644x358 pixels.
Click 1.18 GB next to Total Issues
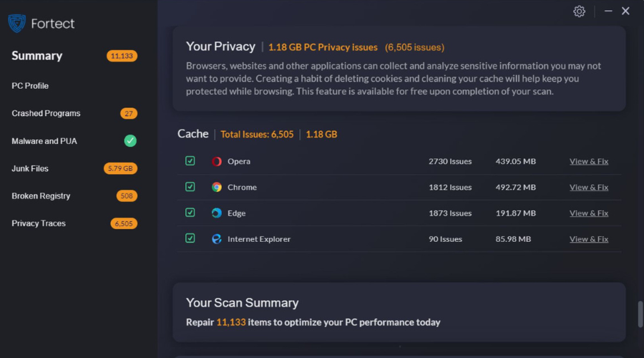click(x=321, y=135)
